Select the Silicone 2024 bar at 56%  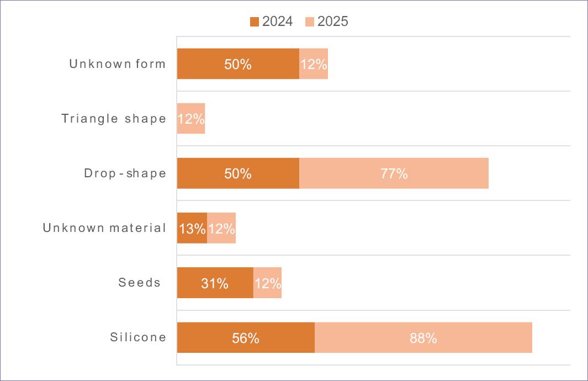pos(246,337)
